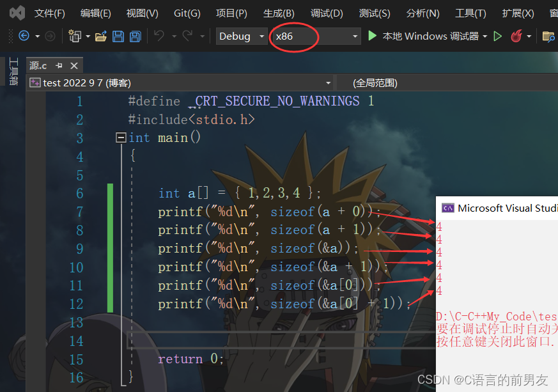Expand the redo history dropdown
This screenshot has height=392, width=558.
tap(202, 36)
